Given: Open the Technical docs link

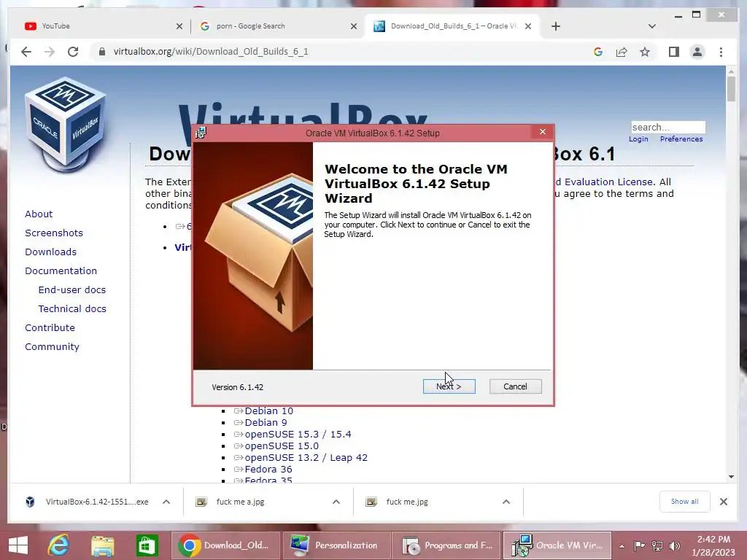Looking at the screenshot, I should (x=72, y=308).
